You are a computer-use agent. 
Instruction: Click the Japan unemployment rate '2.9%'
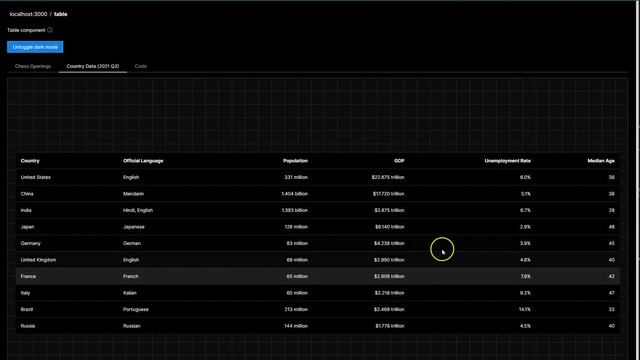(x=525, y=227)
